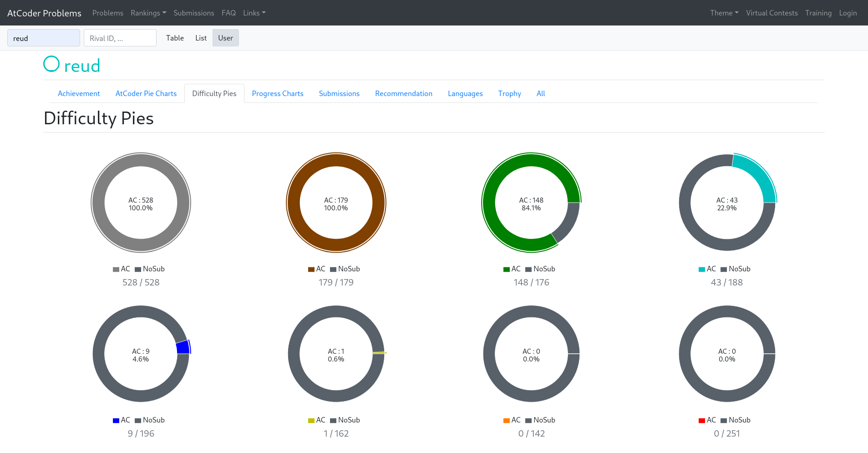
Task: Click the cyan circle icon beside reud
Action: pyautogui.click(x=51, y=64)
